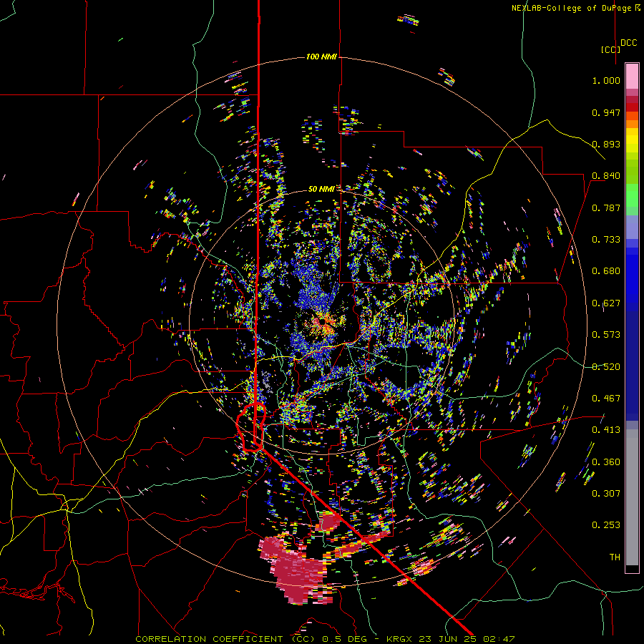Click the 0.893 scale value
Viewport: 644px width, 644px height.
pyautogui.click(x=606, y=144)
